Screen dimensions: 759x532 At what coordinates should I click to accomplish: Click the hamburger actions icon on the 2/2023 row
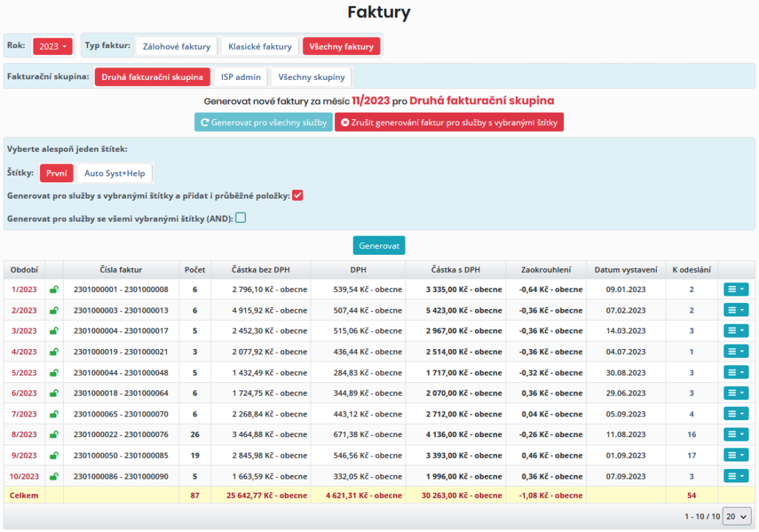click(x=732, y=310)
